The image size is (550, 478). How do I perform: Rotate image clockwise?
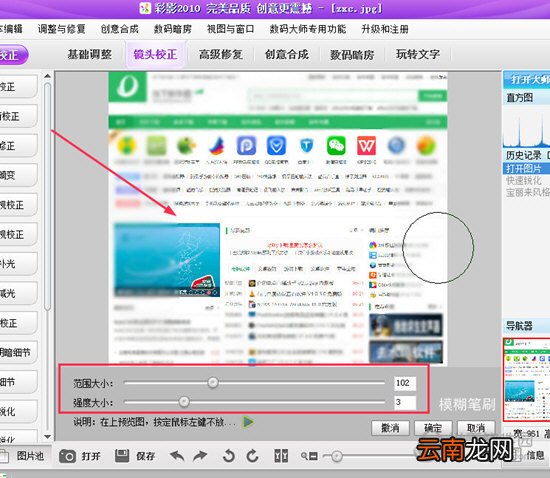coord(252,456)
